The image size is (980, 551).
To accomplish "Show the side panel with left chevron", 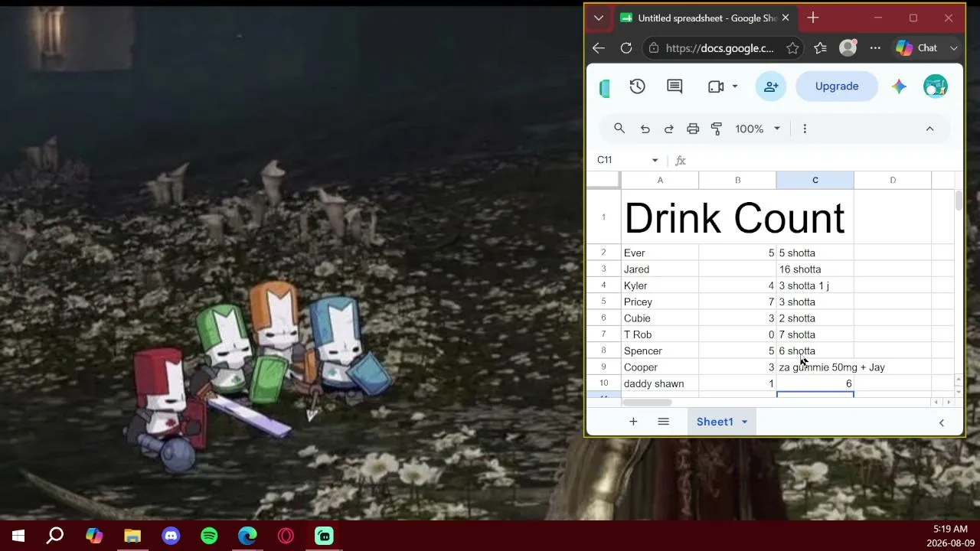I will click(x=942, y=422).
